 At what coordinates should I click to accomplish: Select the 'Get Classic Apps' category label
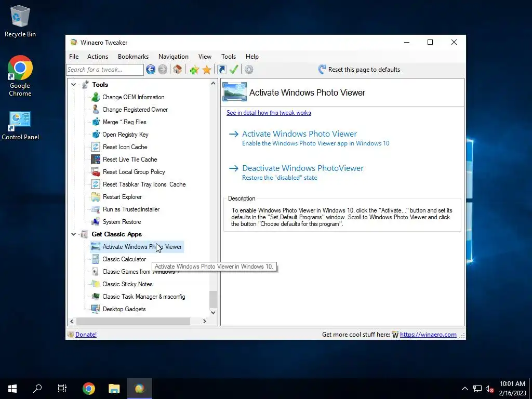point(117,234)
